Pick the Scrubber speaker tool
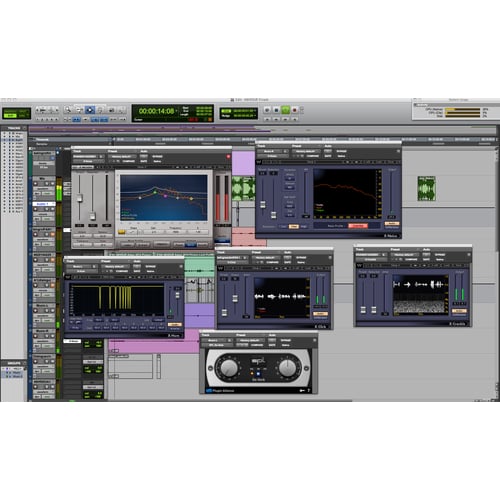This screenshot has width=500, height=500. (111, 109)
